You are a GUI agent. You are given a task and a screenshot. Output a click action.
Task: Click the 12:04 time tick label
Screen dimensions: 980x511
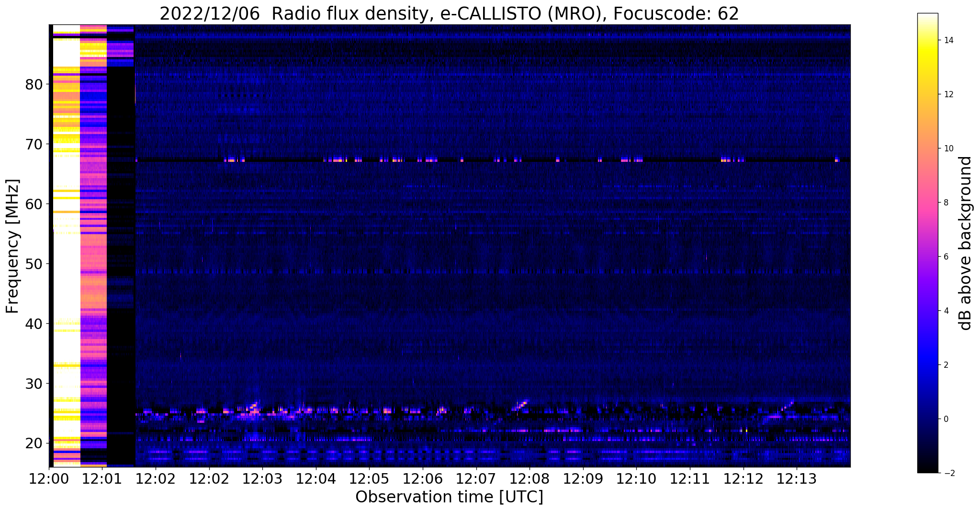316,478
